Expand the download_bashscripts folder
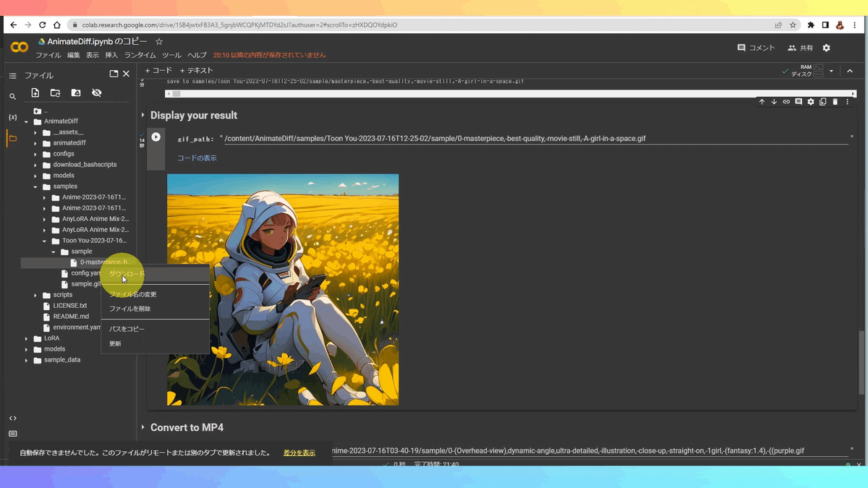The image size is (868, 488). tap(36, 165)
